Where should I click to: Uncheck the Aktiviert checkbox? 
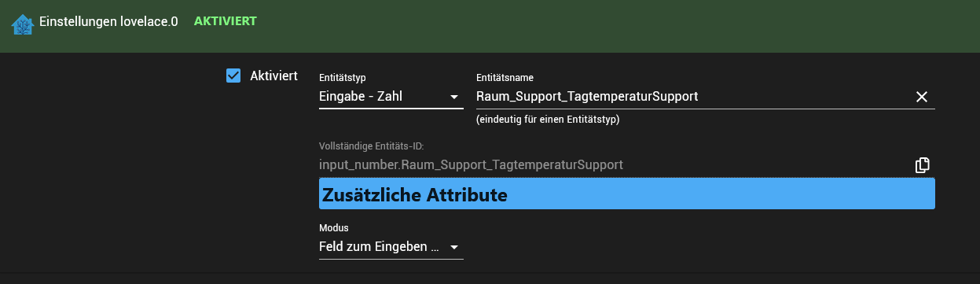click(x=233, y=76)
